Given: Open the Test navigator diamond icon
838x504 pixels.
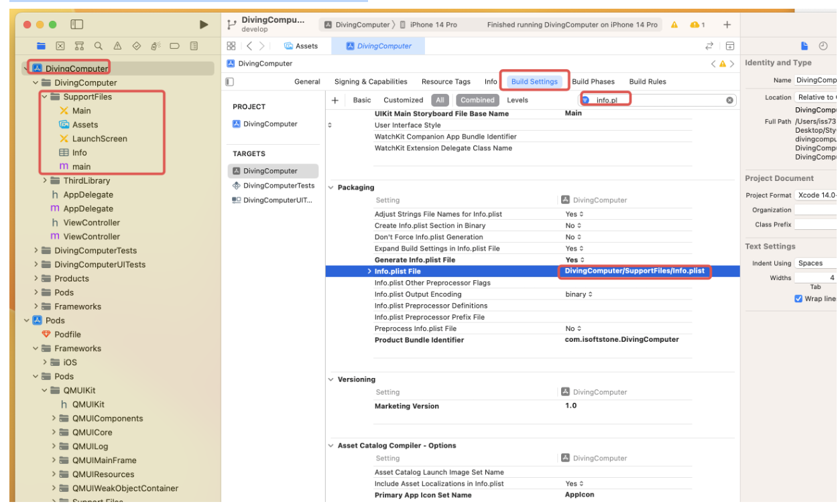Looking at the screenshot, I should pos(137,46).
